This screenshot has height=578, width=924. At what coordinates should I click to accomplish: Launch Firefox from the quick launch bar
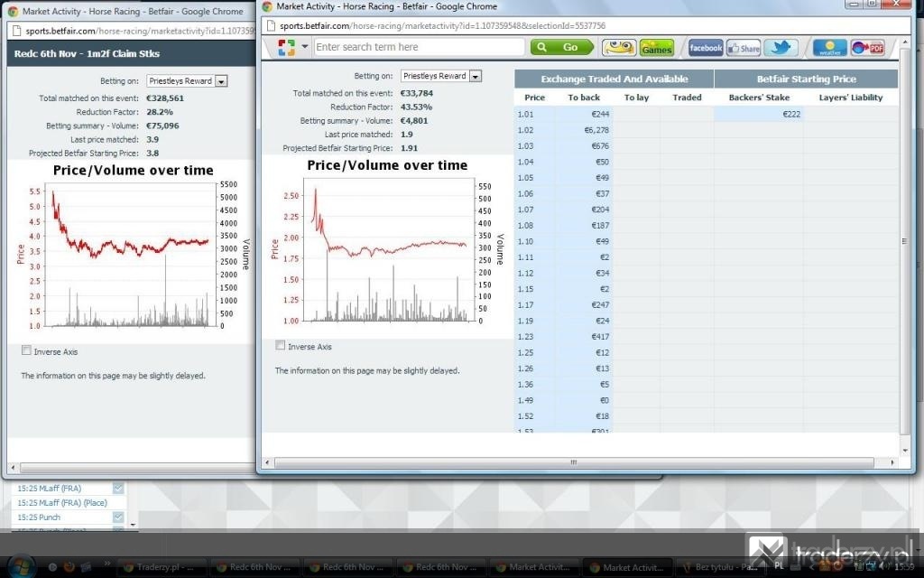[69, 567]
